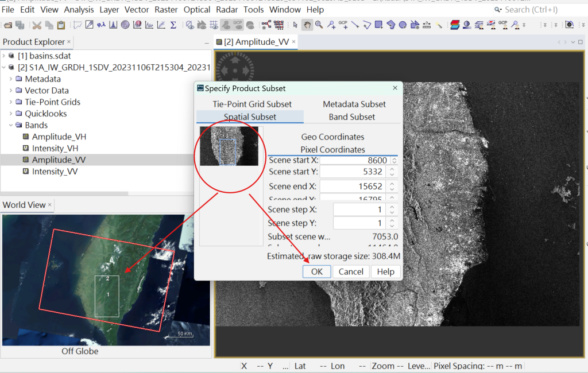
Task: Open the GCP Manager icon
Action: [503, 25]
